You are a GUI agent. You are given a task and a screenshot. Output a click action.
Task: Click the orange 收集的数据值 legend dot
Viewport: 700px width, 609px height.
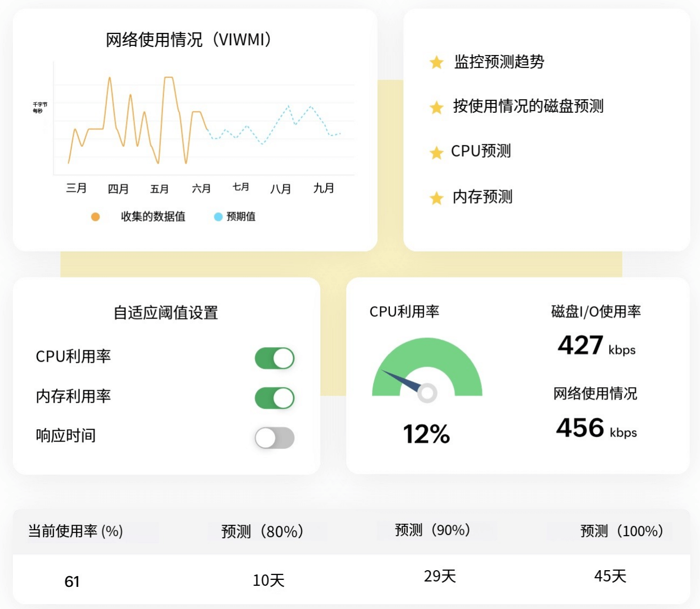coord(95,216)
